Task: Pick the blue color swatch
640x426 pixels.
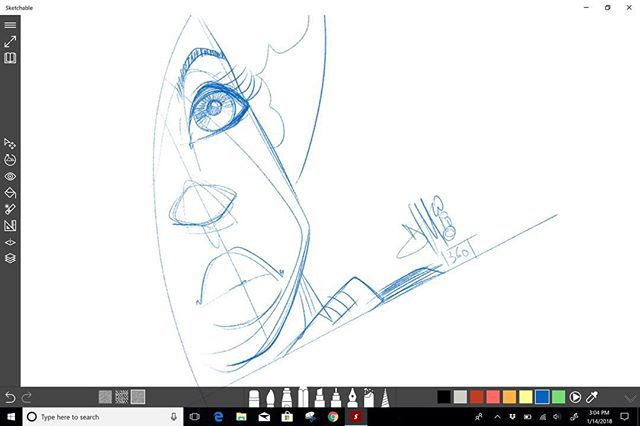Action: [542, 397]
